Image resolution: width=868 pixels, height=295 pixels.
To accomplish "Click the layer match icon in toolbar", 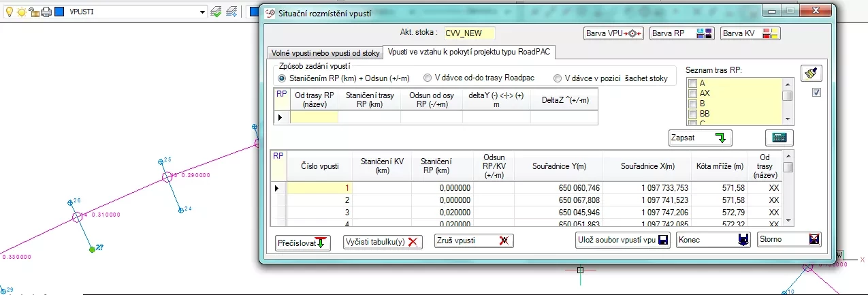I will tap(231, 12).
